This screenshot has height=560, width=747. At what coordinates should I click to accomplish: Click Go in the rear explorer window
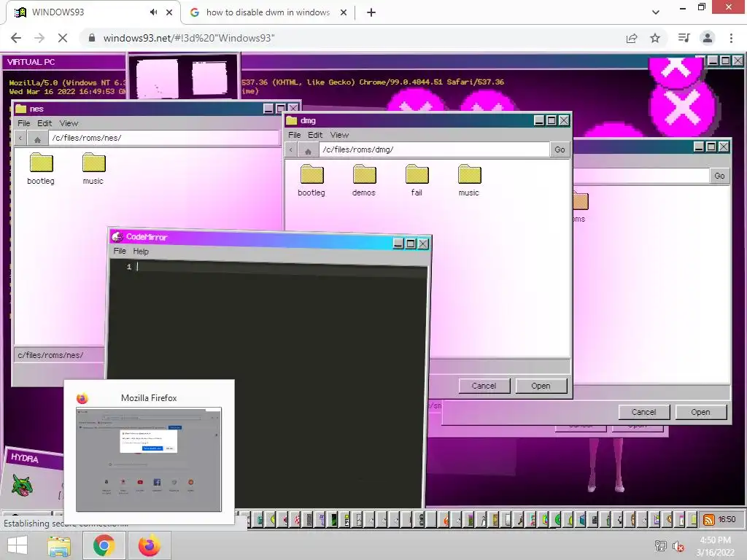(719, 176)
